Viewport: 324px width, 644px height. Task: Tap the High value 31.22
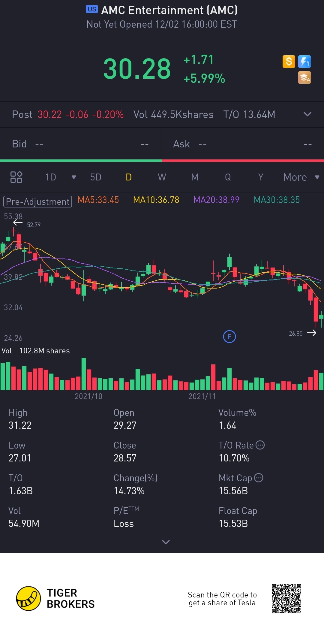click(x=20, y=425)
